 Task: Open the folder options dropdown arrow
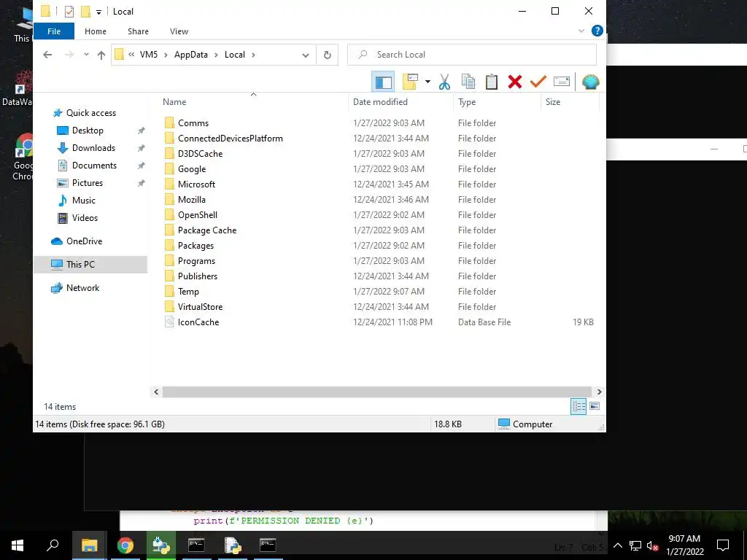click(427, 82)
